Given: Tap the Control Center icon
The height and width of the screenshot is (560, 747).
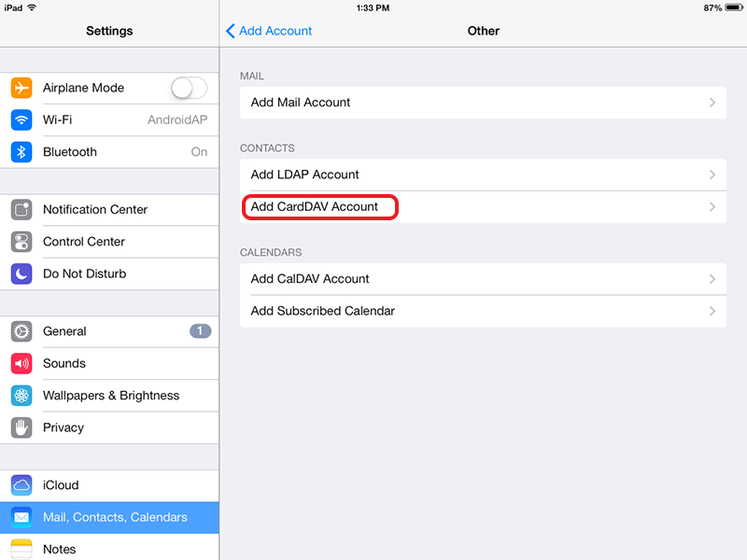Looking at the screenshot, I should 21,242.
